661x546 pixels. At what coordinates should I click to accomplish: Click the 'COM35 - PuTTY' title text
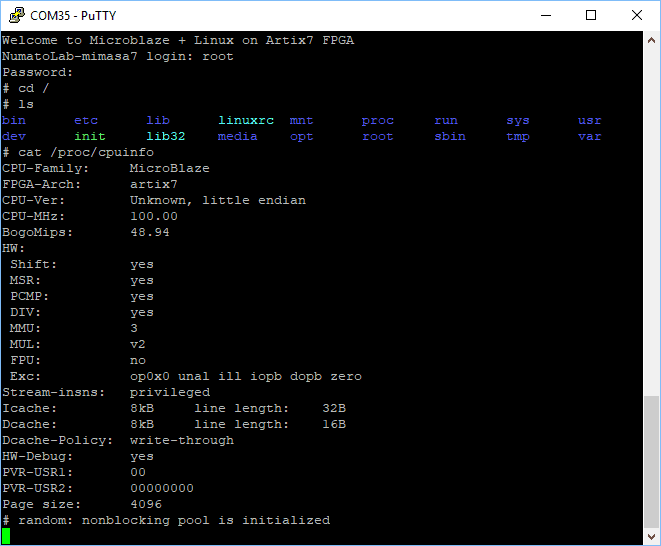pyautogui.click(x=72, y=15)
